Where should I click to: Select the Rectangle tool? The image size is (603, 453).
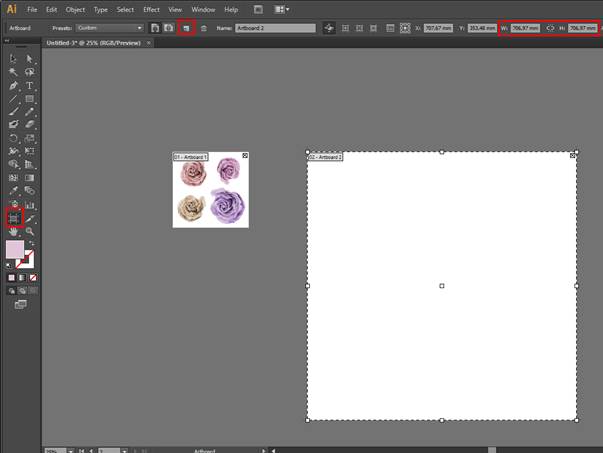tap(30, 100)
